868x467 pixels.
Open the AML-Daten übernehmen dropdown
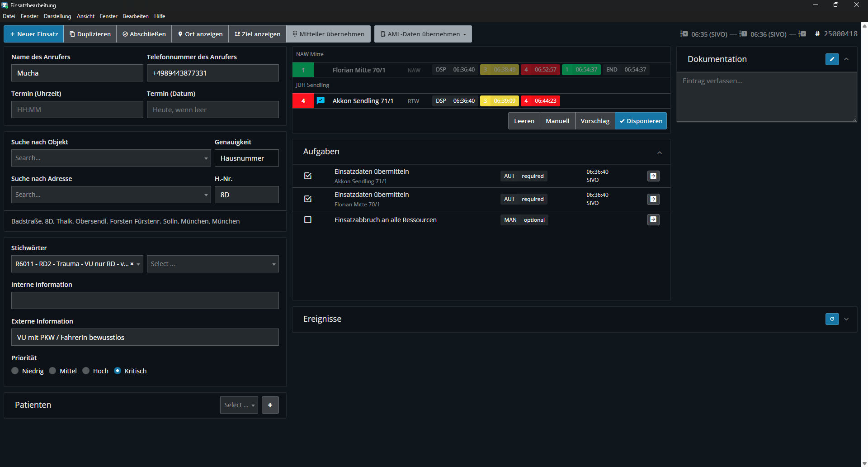click(423, 34)
